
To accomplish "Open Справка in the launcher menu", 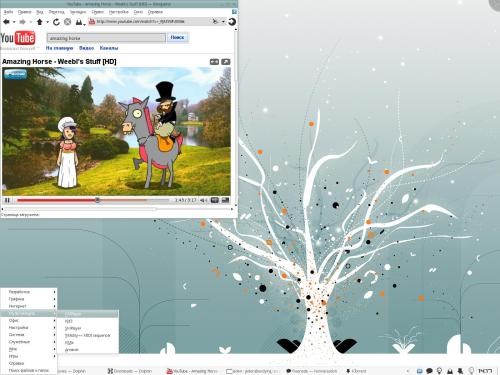I will pyautogui.click(x=29, y=363).
